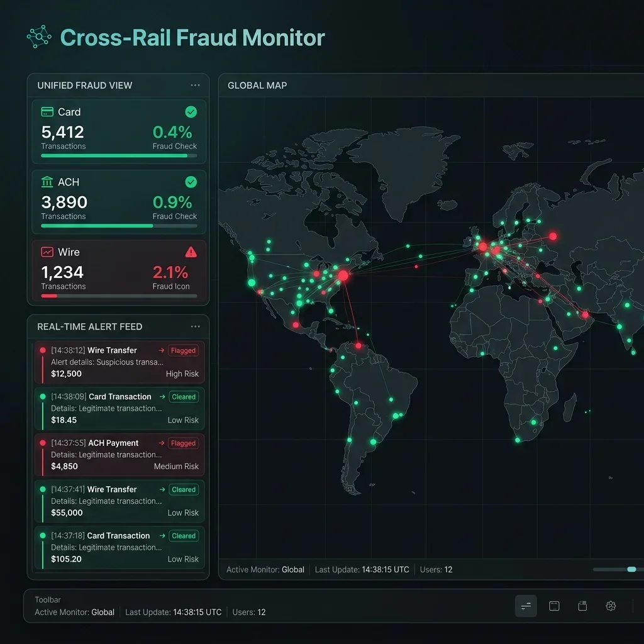The height and width of the screenshot is (644, 644).
Task: Click the ACH transactions progress bar
Action: (x=119, y=226)
